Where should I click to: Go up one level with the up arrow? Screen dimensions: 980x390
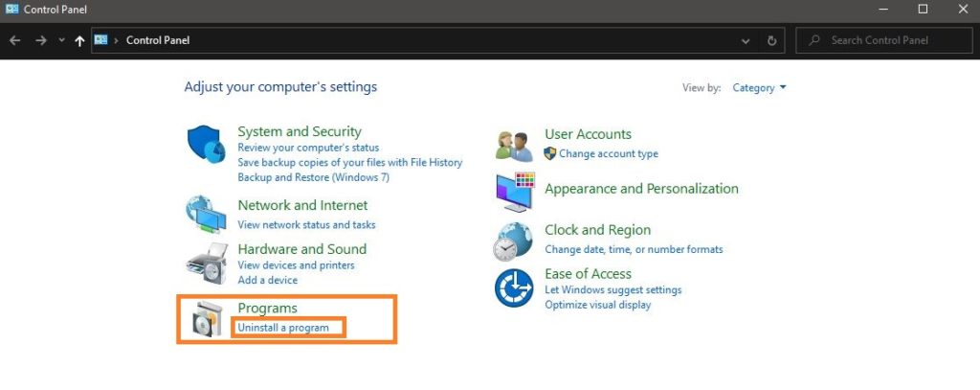(79, 40)
